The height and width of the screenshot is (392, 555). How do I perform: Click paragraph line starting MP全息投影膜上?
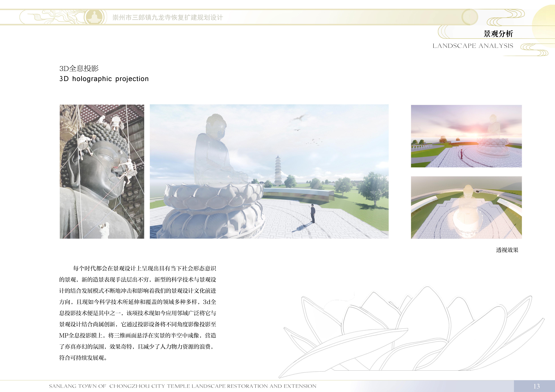[137, 336]
